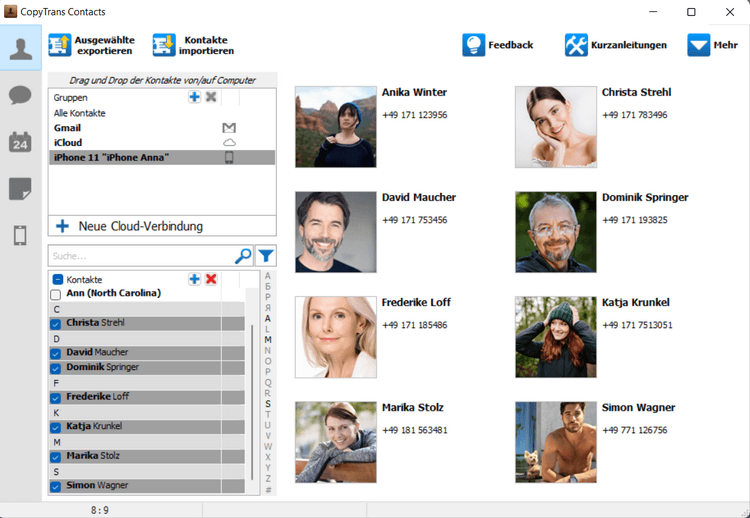Screen dimensions: 750x518
Task: Click Ausgewählte exportieren icon
Action: [x=60, y=45]
